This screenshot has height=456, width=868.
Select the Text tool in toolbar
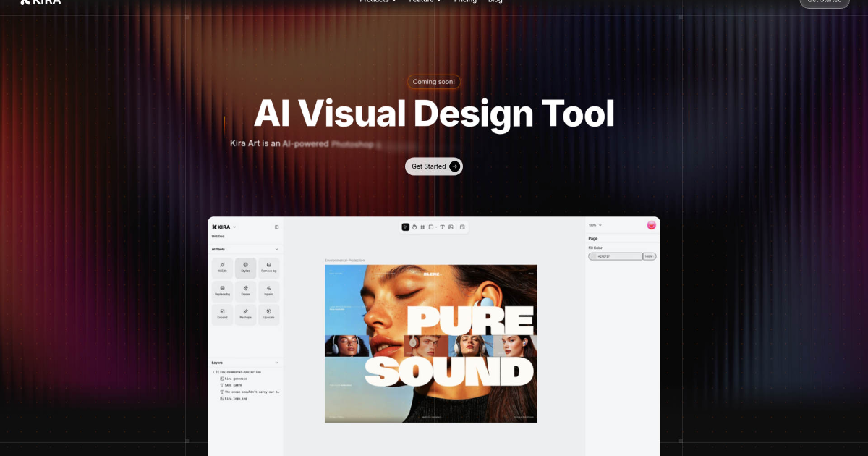tap(442, 227)
